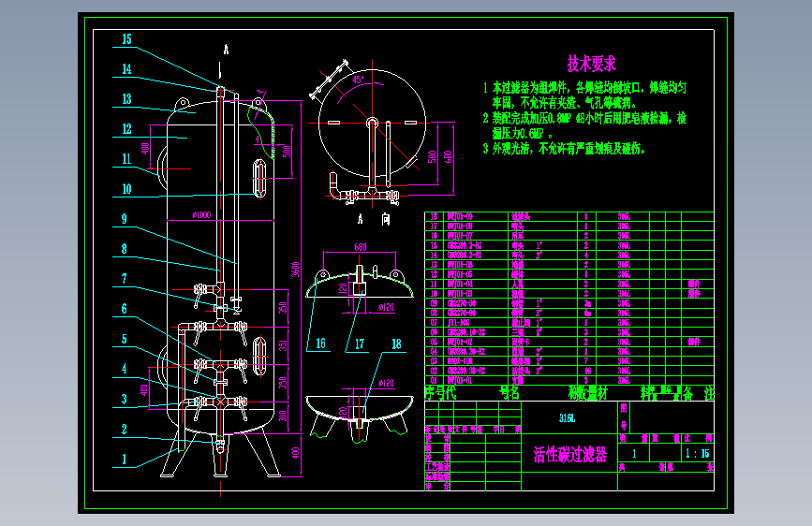This screenshot has height=526, width=812.
Task: Click callout number 9 label
Action: coord(125,219)
